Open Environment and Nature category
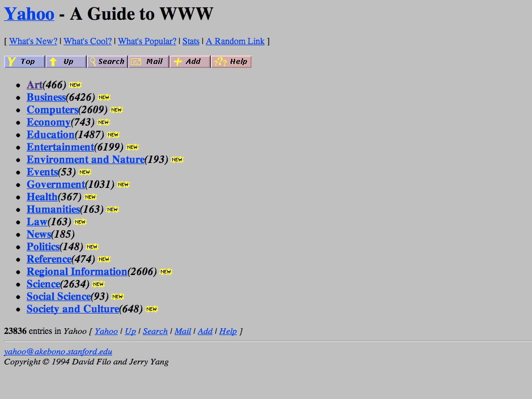 86,160
